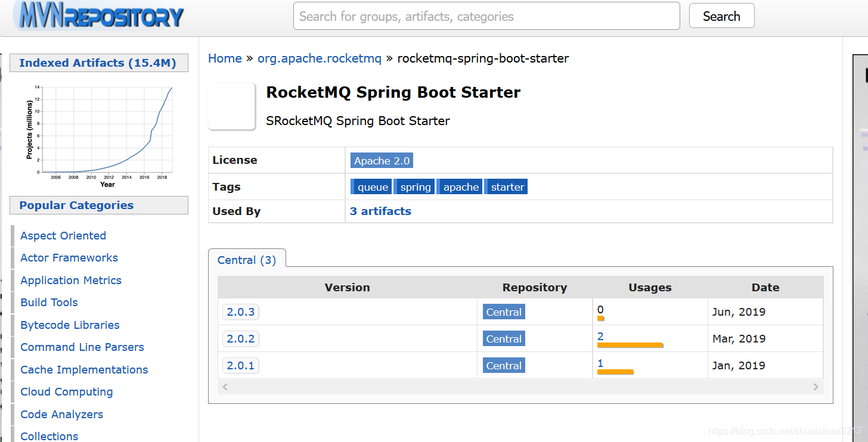
Task: Click the search input field
Action: (x=486, y=16)
